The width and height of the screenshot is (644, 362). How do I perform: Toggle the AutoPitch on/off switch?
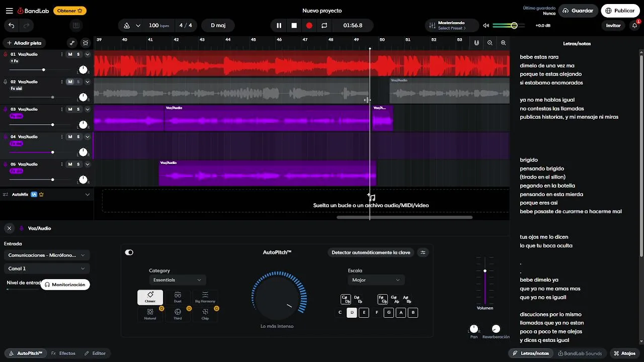tap(129, 252)
